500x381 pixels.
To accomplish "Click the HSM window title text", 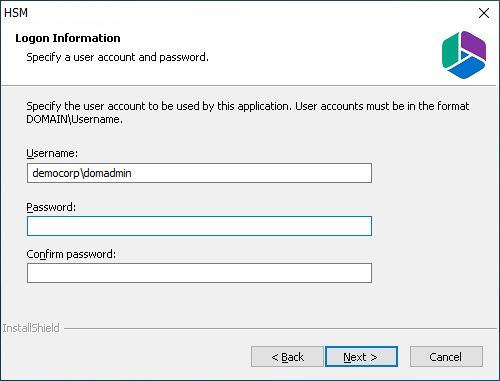I will click(16, 13).
